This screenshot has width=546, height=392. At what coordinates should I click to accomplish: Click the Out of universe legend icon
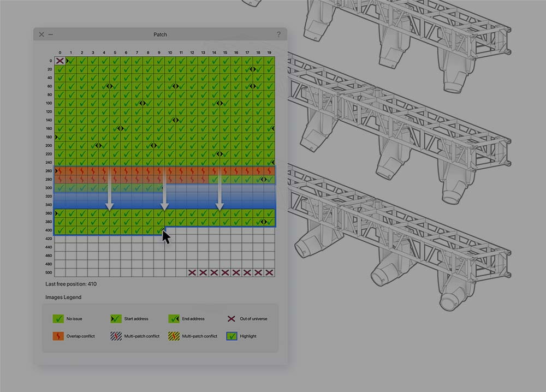click(x=231, y=318)
